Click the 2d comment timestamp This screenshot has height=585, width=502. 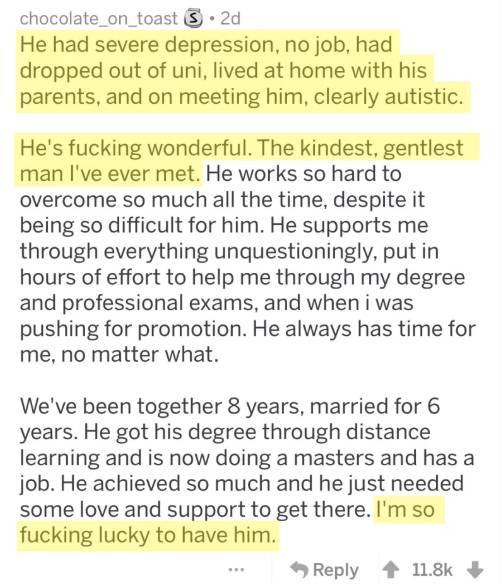[230, 19]
